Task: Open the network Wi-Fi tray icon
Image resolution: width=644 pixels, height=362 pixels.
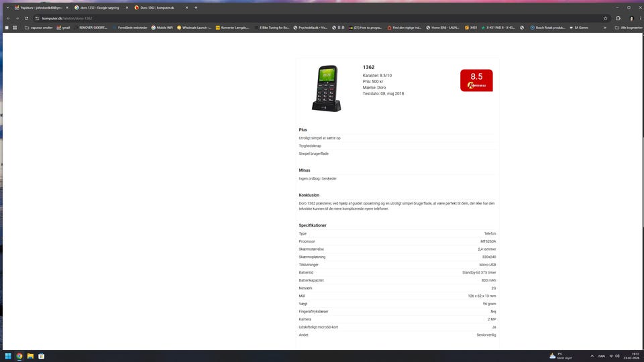Action: (611, 356)
